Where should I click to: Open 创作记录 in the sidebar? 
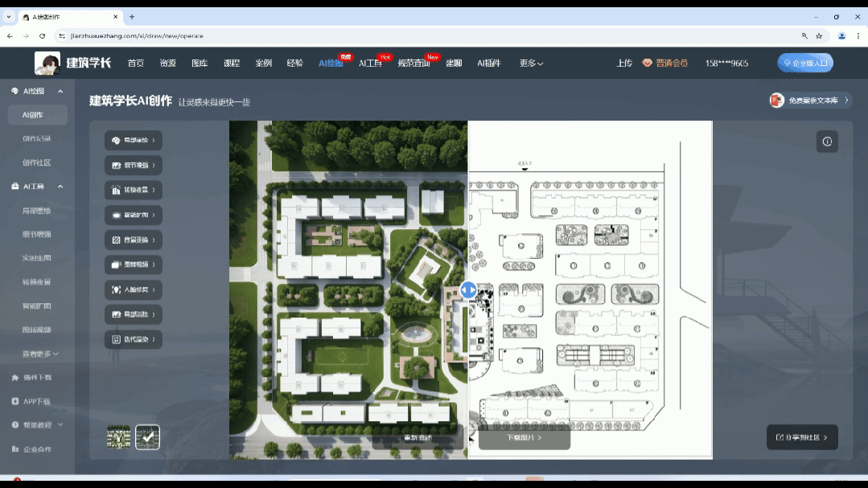(36, 138)
